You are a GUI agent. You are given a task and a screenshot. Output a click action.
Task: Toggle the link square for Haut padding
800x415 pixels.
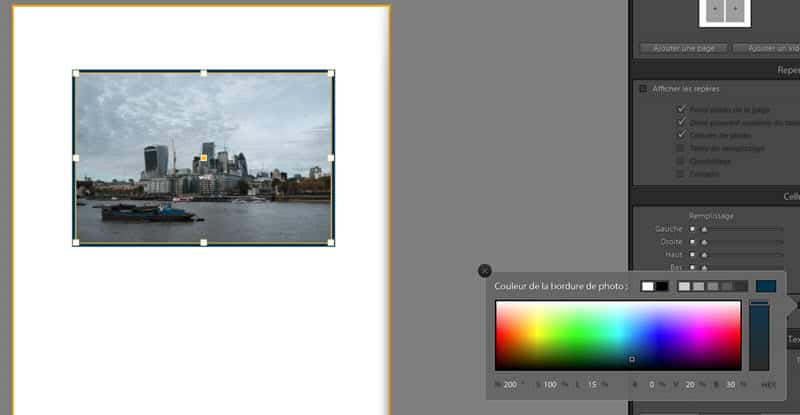coord(692,254)
